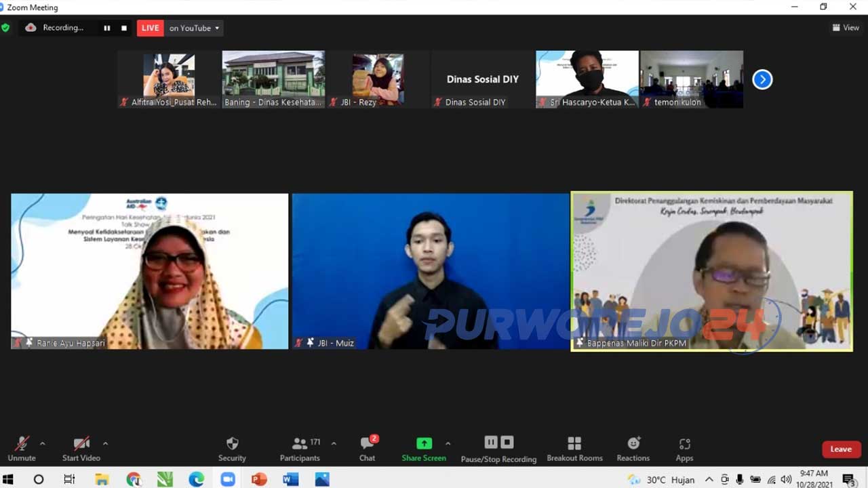The width and height of the screenshot is (868, 488).
Task: Open the View layout menu
Action: tap(846, 28)
